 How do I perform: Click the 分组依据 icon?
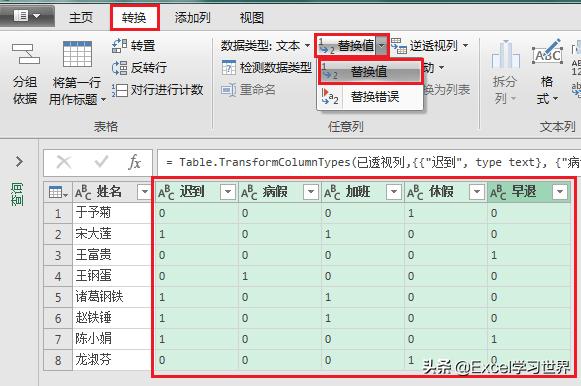pyautogui.click(x=25, y=54)
